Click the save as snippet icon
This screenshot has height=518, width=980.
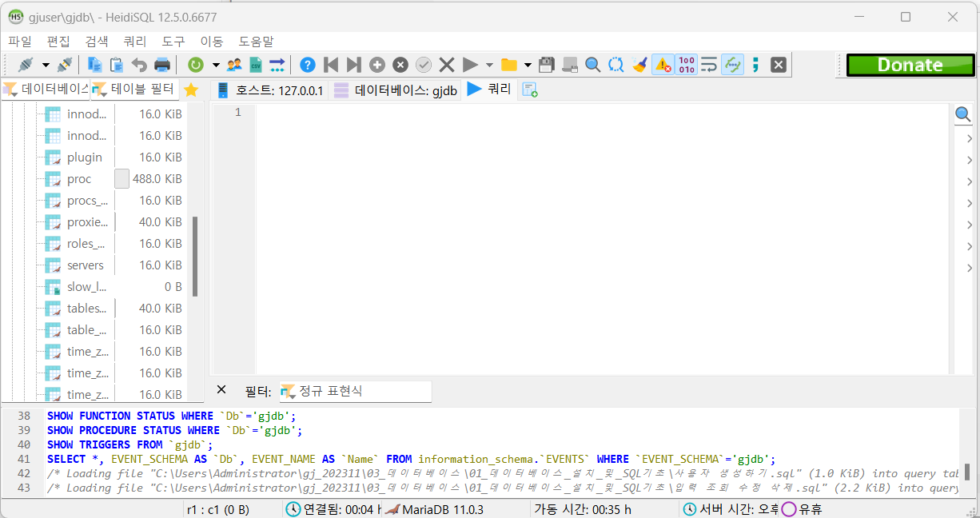[x=570, y=65]
